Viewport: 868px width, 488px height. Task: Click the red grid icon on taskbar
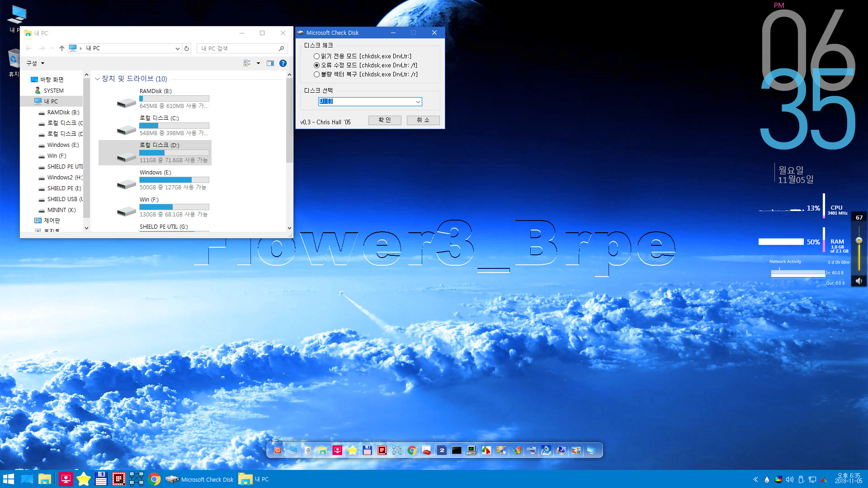pos(118,479)
